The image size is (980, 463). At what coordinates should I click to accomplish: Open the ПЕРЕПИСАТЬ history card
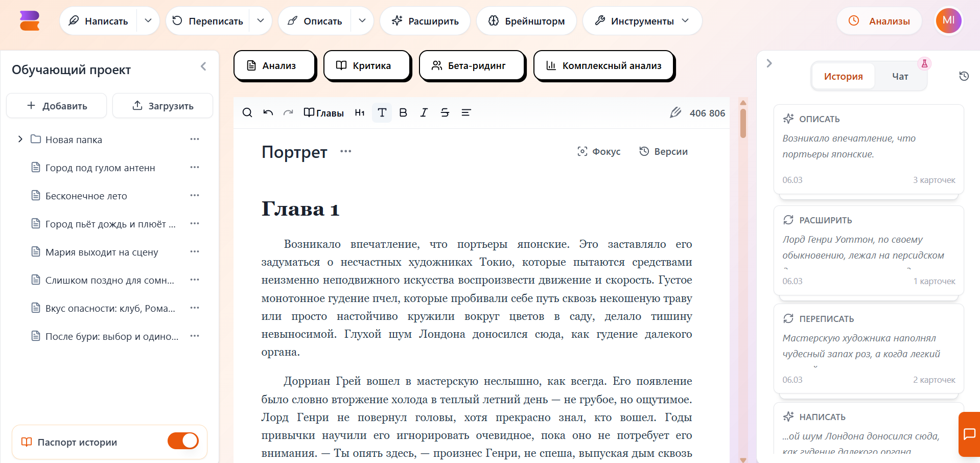869,349
